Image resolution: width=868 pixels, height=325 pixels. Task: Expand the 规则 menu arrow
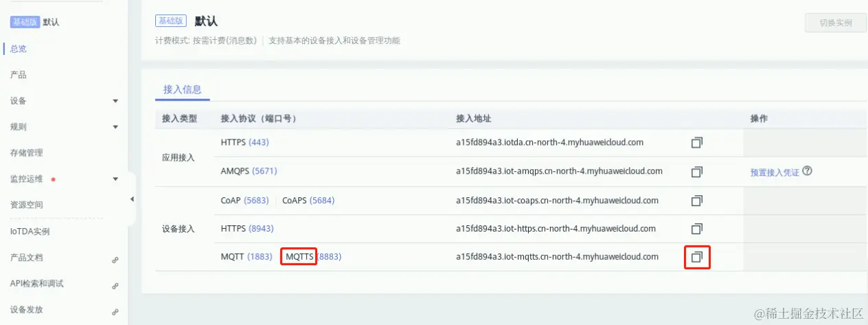point(115,127)
